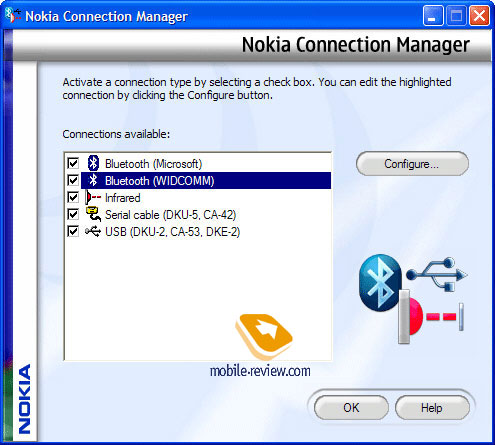Viewport: 495px width, 445px height.
Task: Open the Configure... dialog
Action: [412, 164]
